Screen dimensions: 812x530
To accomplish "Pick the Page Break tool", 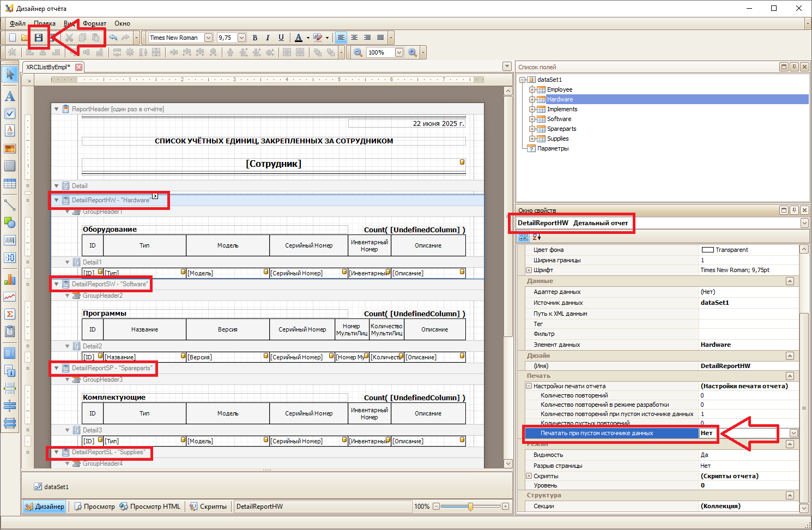I will click(x=10, y=388).
